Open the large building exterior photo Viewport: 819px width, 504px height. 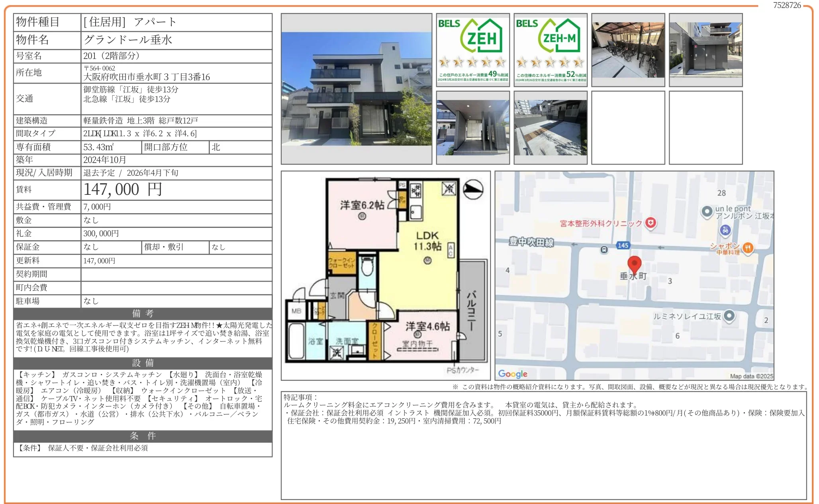click(357, 89)
